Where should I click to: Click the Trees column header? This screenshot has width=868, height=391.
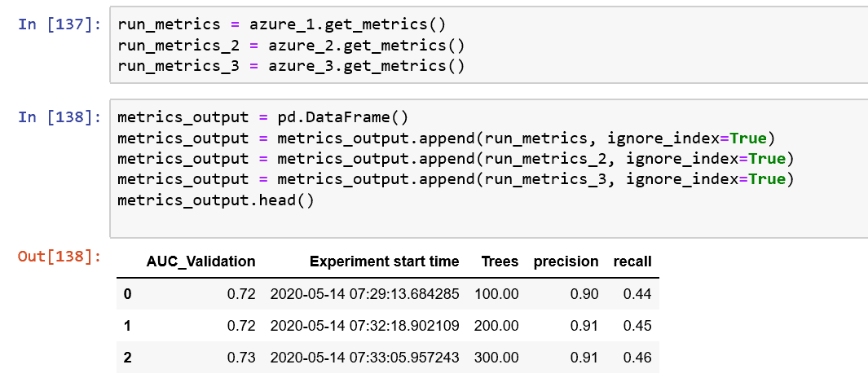(x=500, y=261)
